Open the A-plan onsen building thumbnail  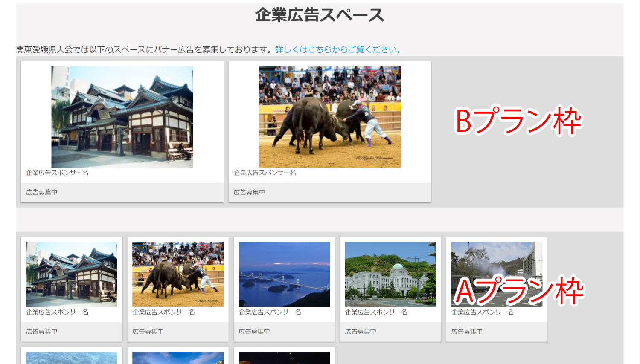72,274
